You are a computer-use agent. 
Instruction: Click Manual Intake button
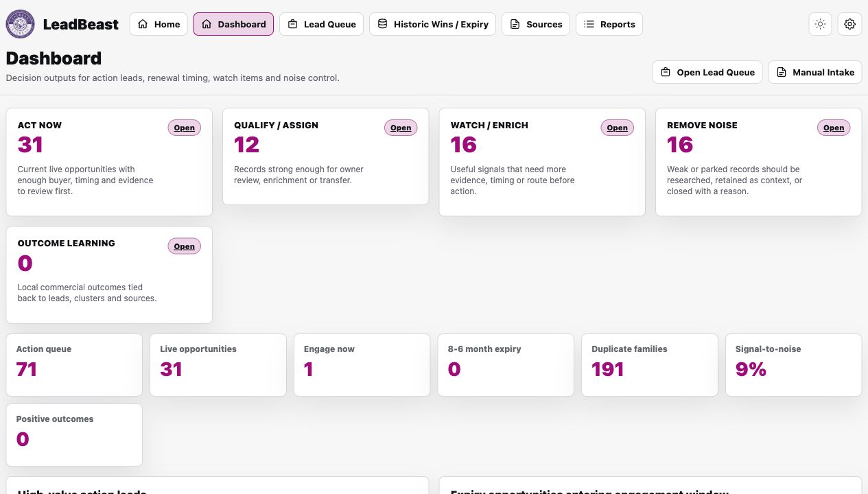pyautogui.click(x=815, y=72)
